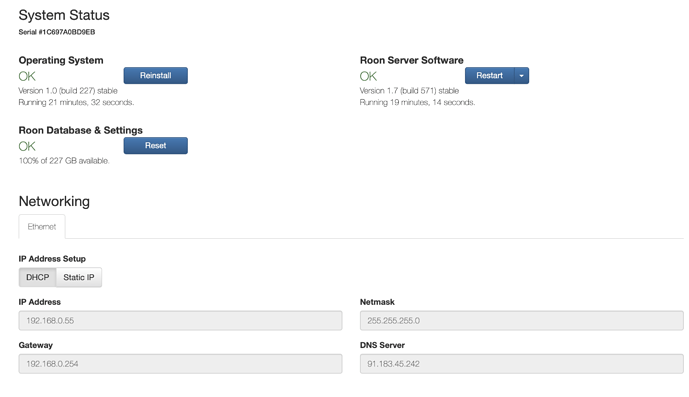
Task: Restart the Roon Server Software
Action: click(x=490, y=76)
